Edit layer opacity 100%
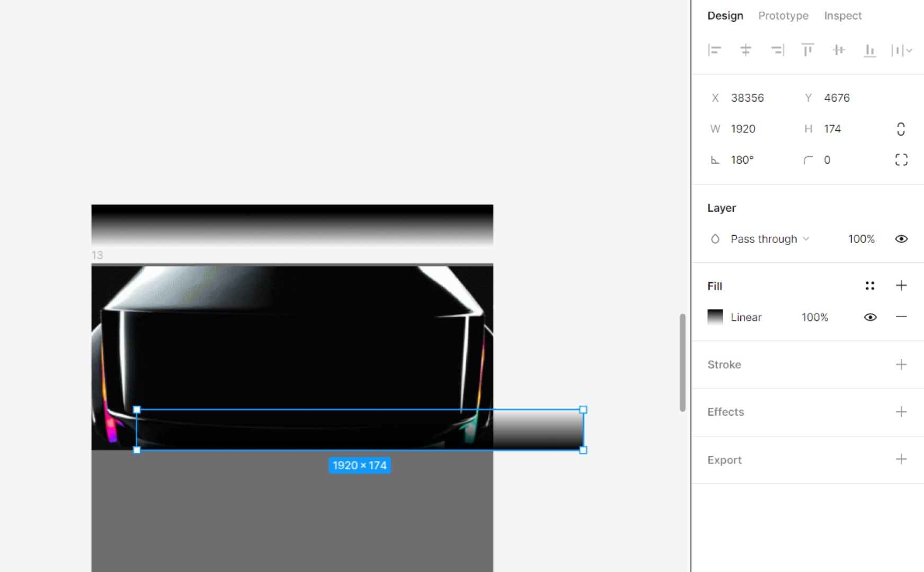 [x=861, y=239]
